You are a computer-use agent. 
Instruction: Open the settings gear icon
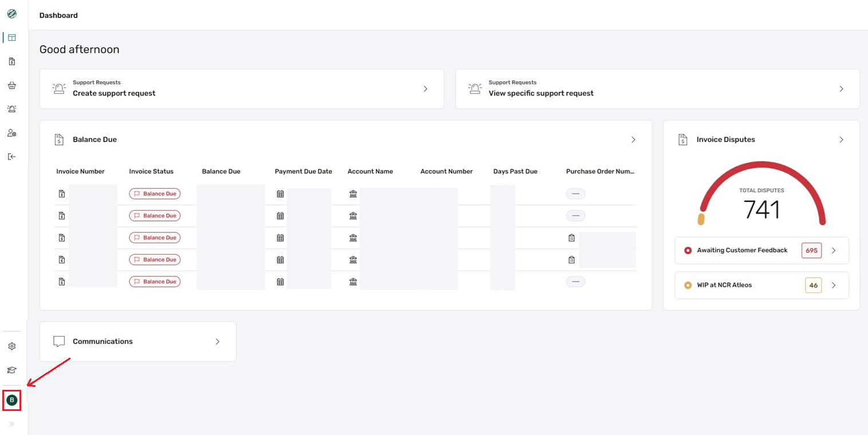tap(11, 346)
